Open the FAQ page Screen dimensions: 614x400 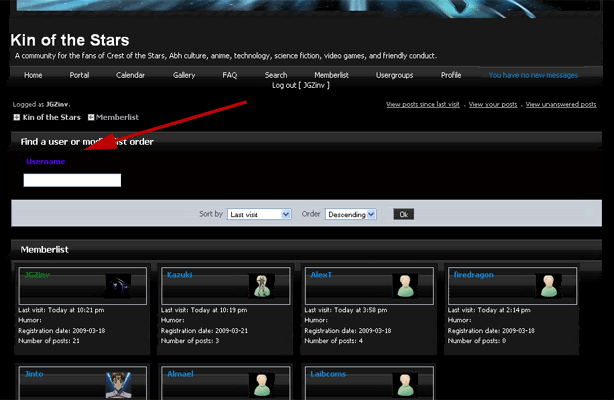click(x=229, y=75)
